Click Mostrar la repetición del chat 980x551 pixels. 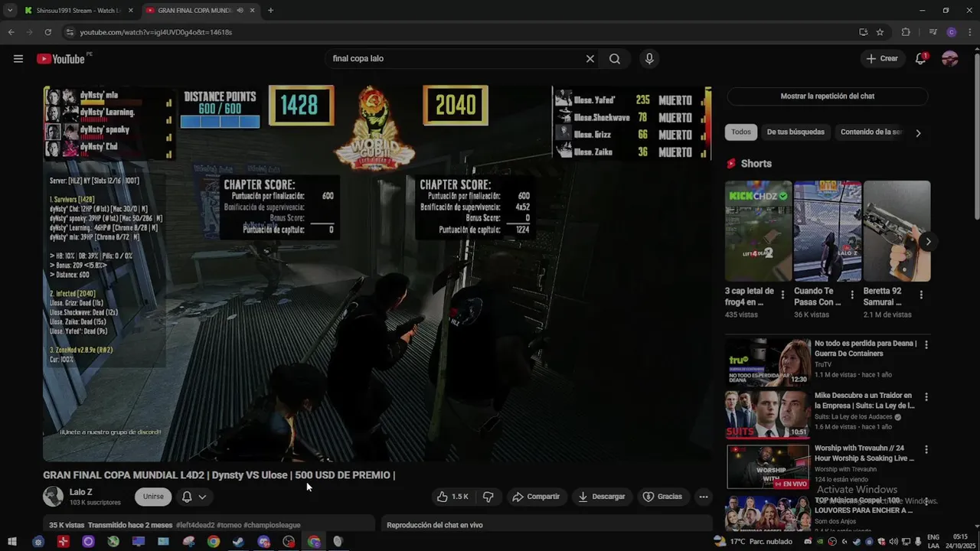(827, 96)
